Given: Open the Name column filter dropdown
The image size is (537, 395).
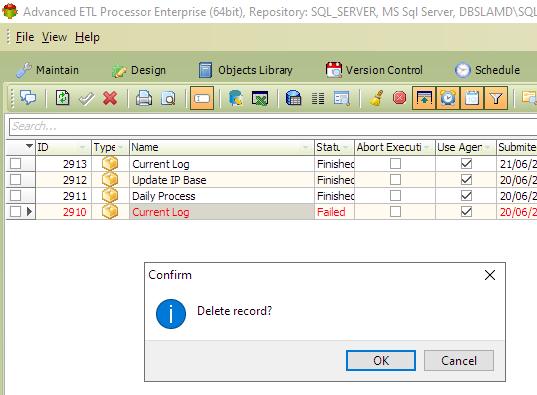Looking at the screenshot, I should click(305, 148).
